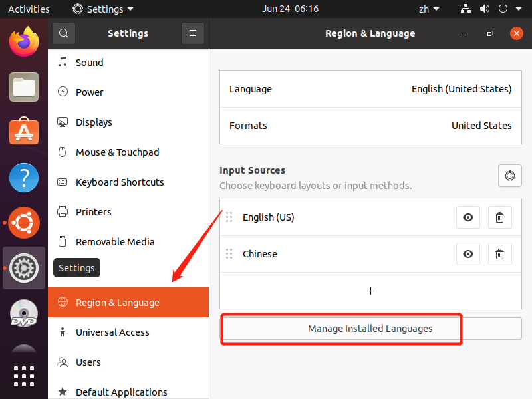Show applications grid in the dock

(24, 376)
